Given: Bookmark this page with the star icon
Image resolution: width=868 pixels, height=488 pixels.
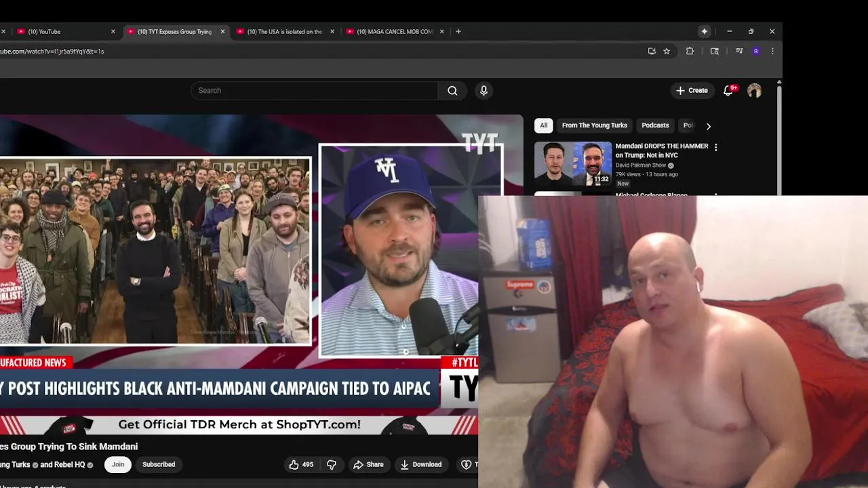Looking at the screenshot, I should click(x=667, y=51).
